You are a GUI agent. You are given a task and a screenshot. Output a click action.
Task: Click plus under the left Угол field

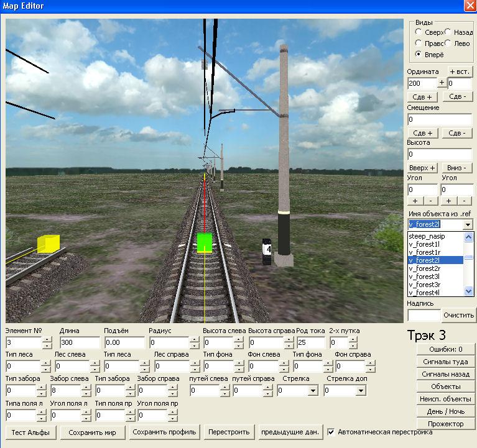413,201
